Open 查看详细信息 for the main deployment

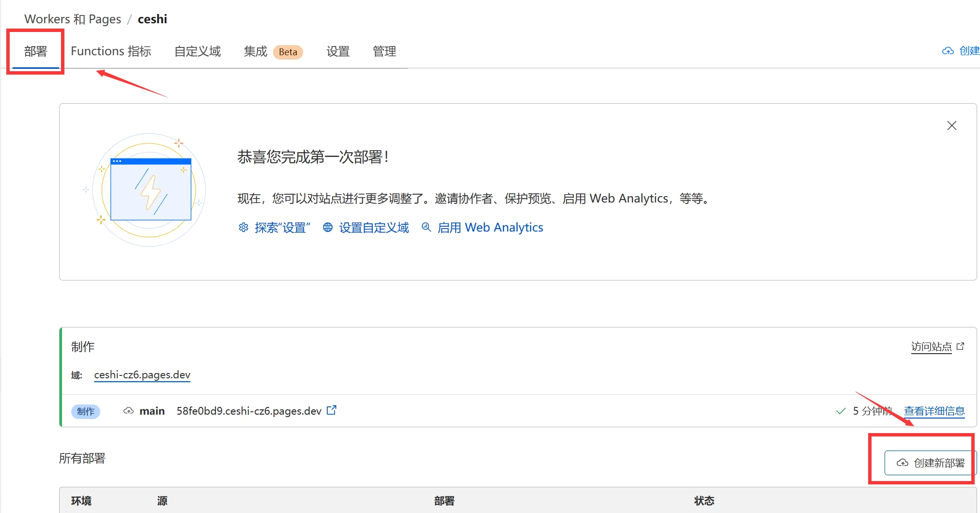934,411
